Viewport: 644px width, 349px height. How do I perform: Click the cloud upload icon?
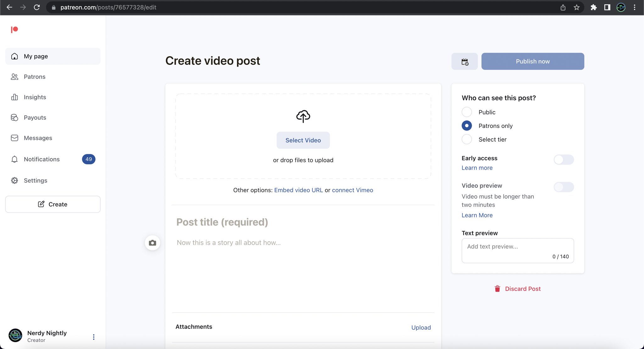point(303,116)
